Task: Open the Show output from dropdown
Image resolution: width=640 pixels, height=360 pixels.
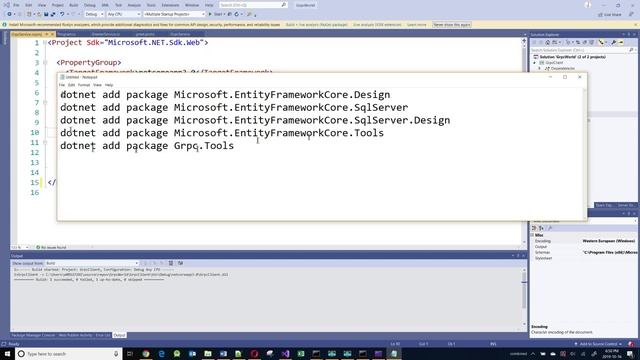Action: [92, 263]
